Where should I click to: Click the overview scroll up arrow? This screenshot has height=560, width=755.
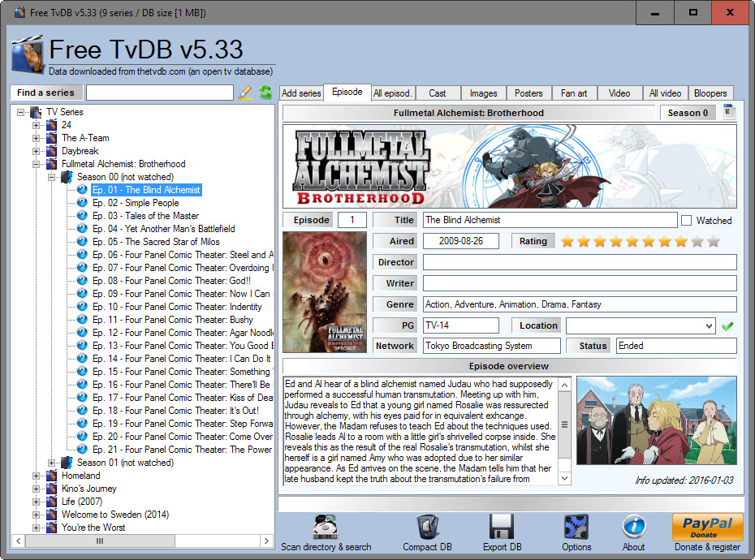pos(565,385)
